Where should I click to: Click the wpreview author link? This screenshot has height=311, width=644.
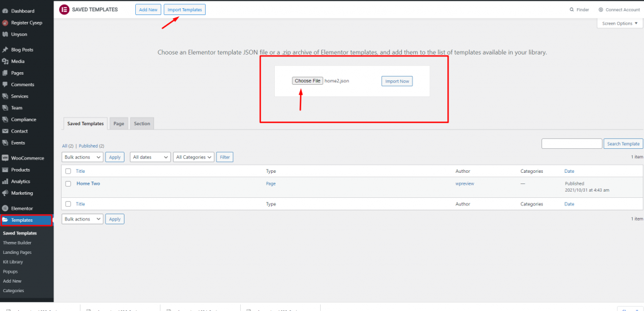465,184
